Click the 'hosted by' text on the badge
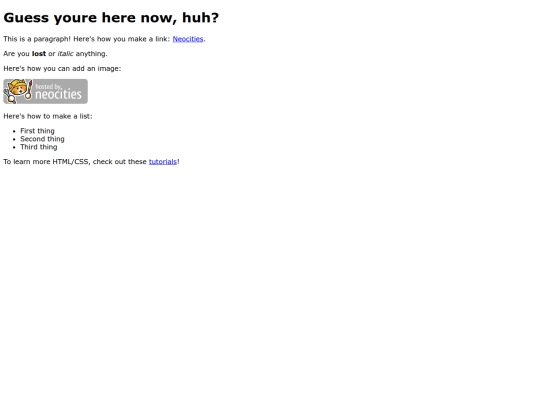Screen dimensions: 540x405 (x=48, y=86)
